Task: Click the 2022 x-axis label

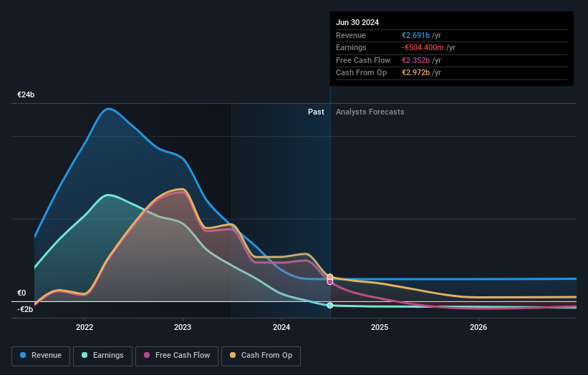Action: [x=85, y=328]
